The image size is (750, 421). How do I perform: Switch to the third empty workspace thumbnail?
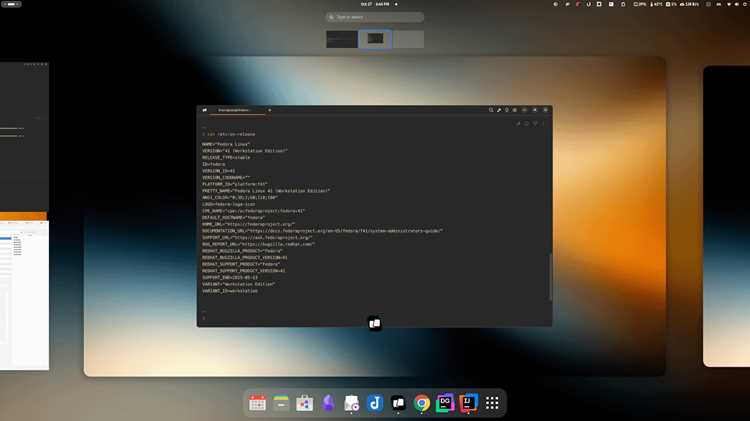pos(408,39)
